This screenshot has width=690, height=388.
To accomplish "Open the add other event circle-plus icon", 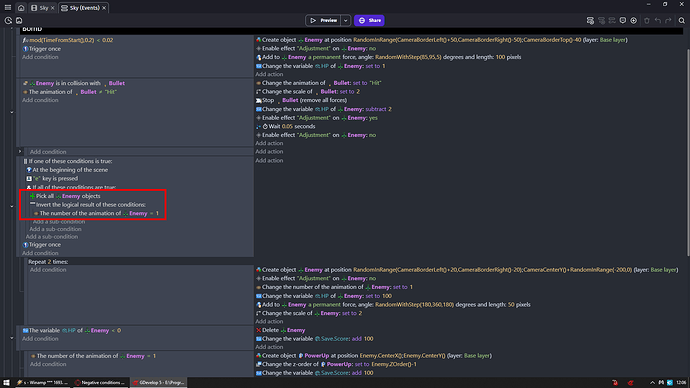I will 634,20.
